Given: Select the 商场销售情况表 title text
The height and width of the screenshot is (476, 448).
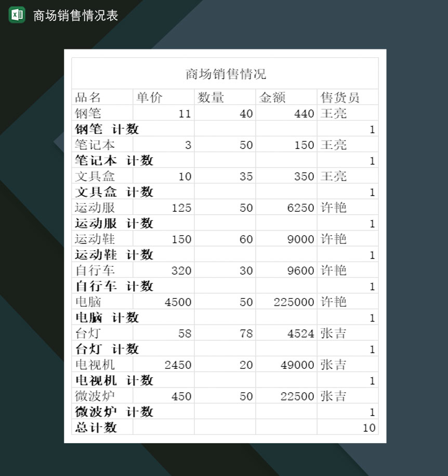Looking at the screenshot, I should [73, 16].
